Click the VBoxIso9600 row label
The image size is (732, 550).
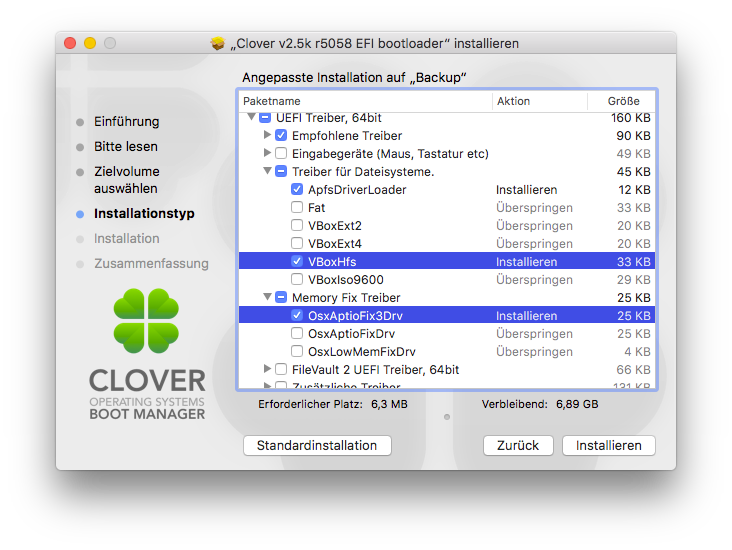(346, 280)
